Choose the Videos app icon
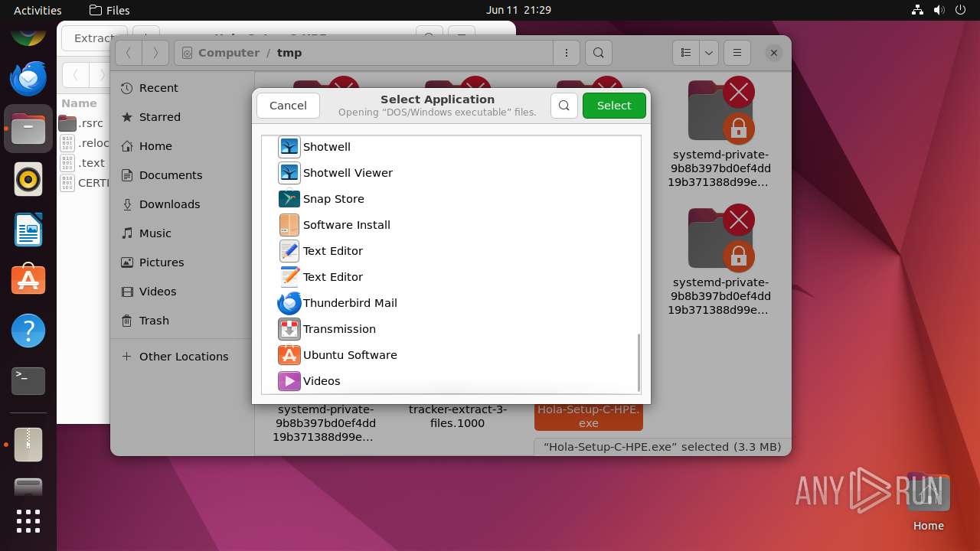980x551 pixels. [289, 381]
